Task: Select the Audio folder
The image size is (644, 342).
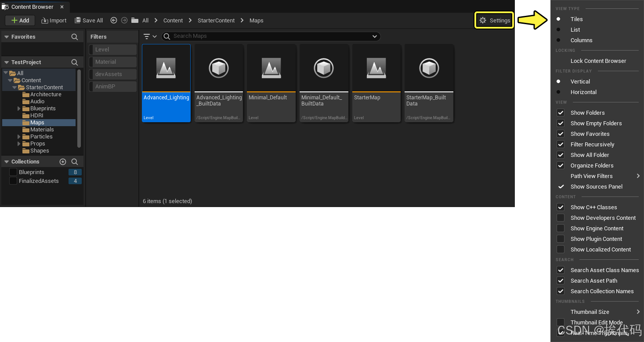Action: click(33, 102)
